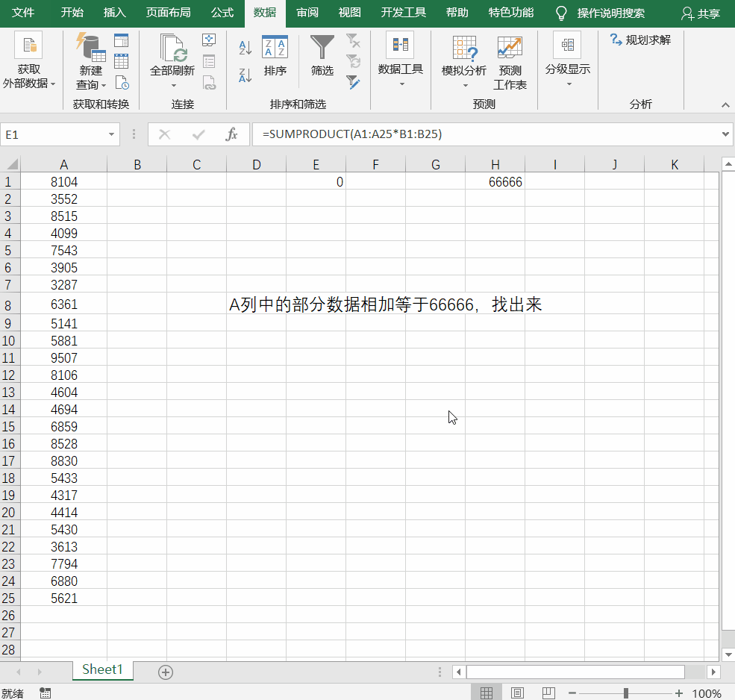
Task: Click the Show Queries icon
Action: (122, 41)
